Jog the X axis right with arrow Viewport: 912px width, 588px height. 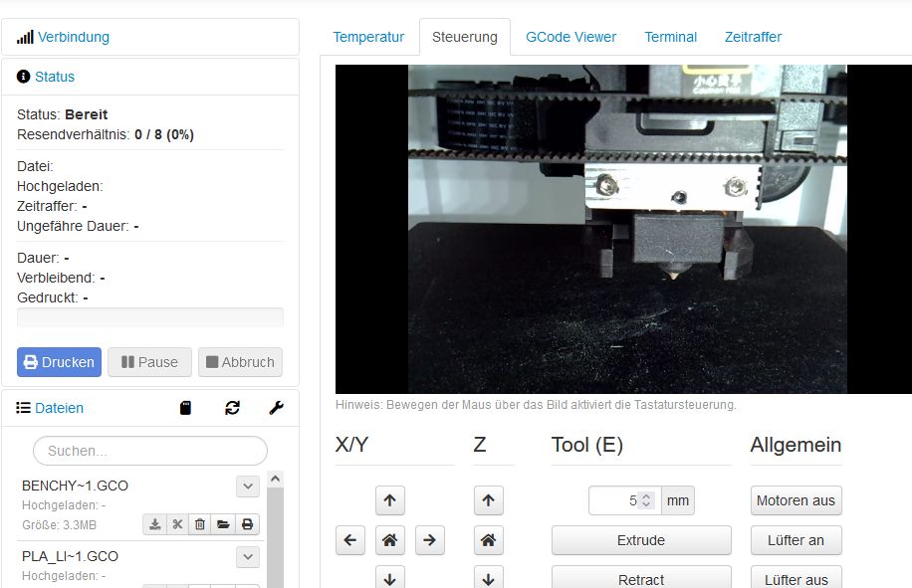pos(429,540)
